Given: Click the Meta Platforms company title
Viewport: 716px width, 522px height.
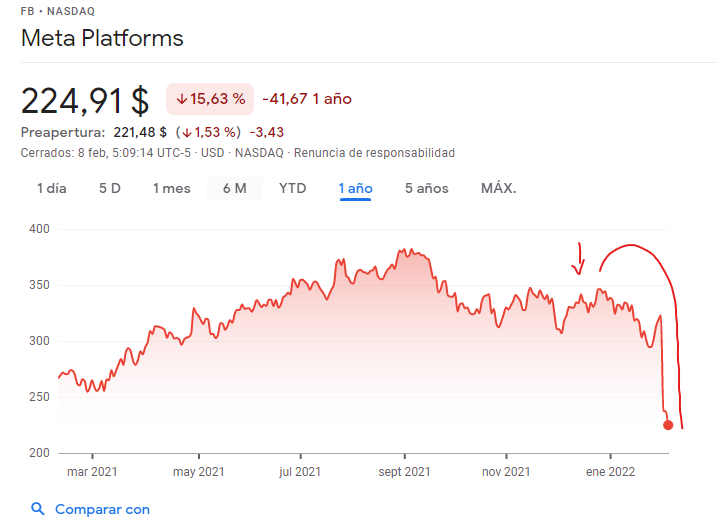Looking at the screenshot, I should (x=102, y=39).
